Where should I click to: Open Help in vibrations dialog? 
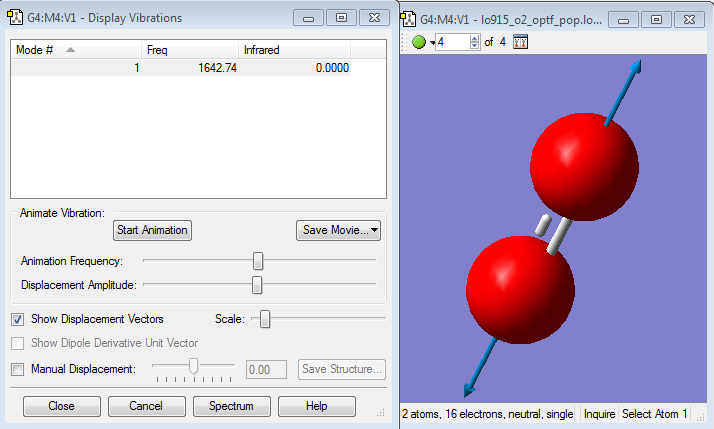[316, 406]
